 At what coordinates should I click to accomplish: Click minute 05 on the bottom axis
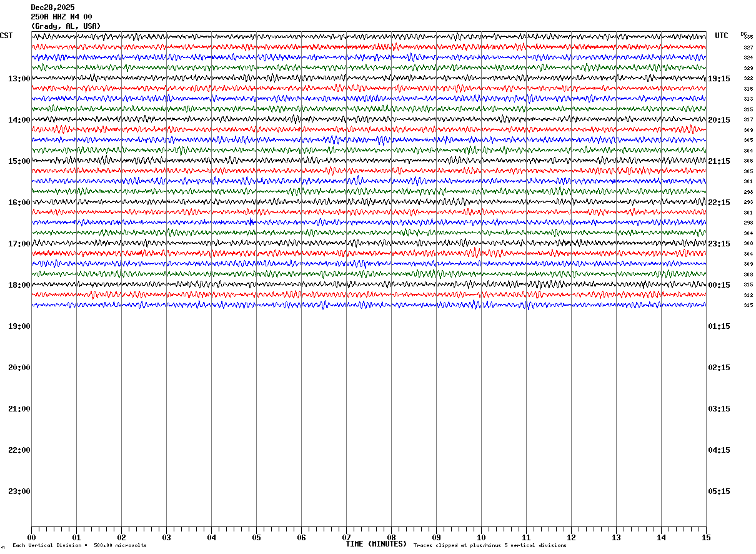click(x=257, y=538)
